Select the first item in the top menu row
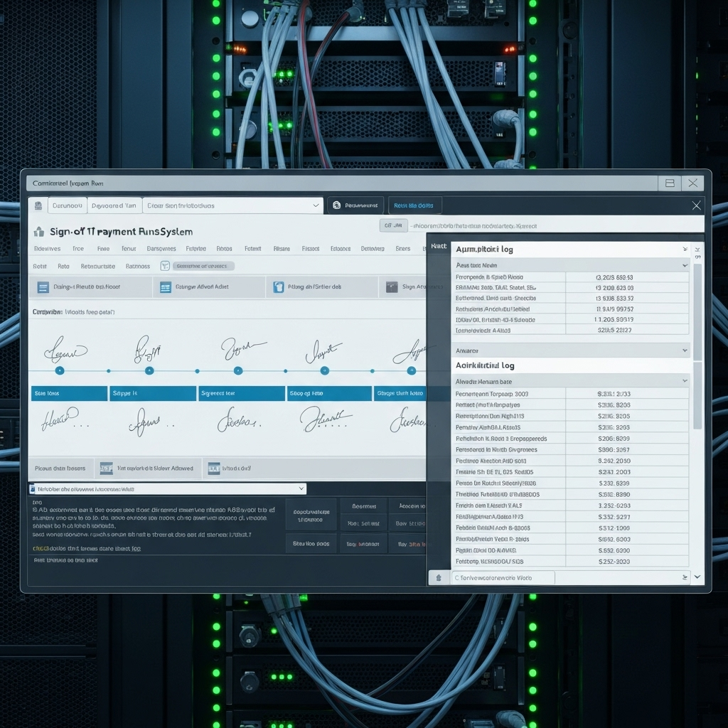Image resolution: width=728 pixels, height=728 pixels. (47, 249)
